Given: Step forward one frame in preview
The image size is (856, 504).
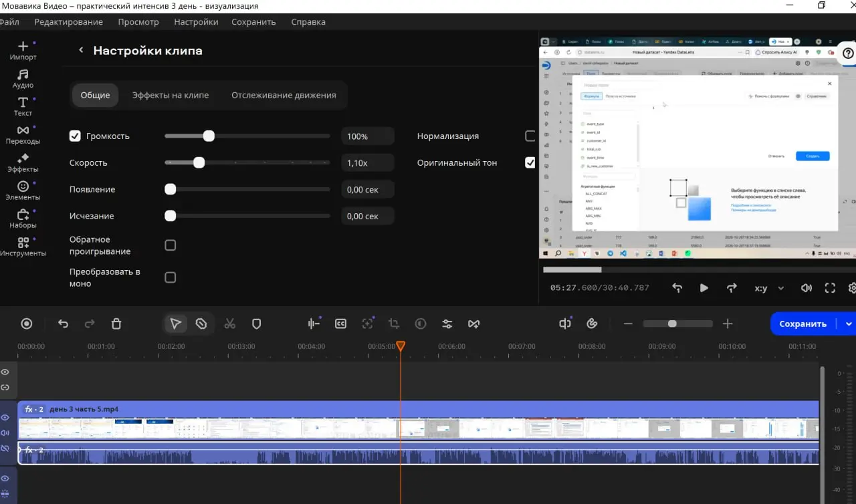Looking at the screenshot, I should pos(732,288).
